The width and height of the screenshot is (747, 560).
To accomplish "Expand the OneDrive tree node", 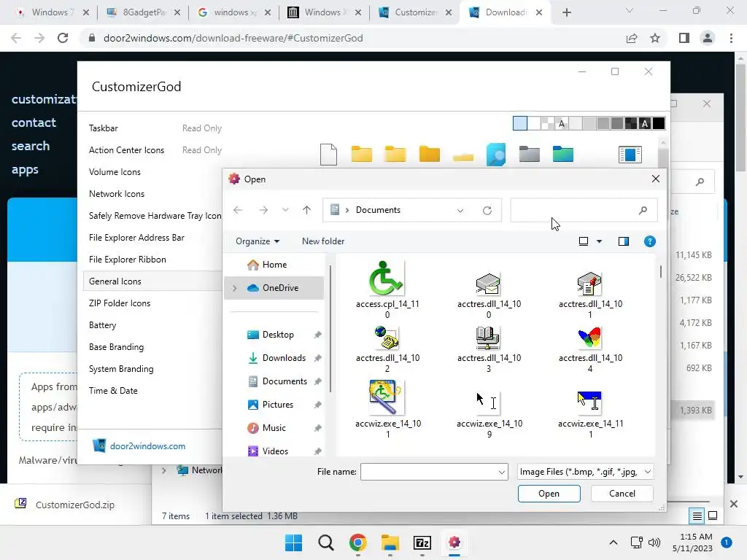I will pos(234,288).
